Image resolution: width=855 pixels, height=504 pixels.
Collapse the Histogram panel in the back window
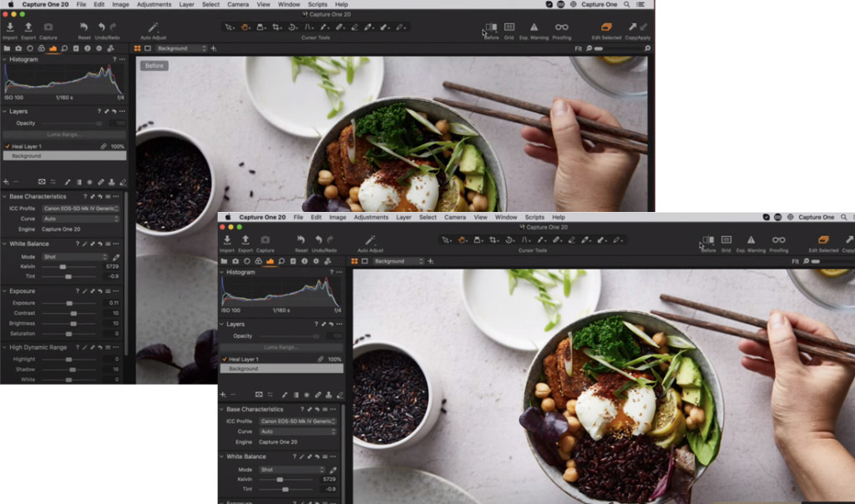coord(5,59)
